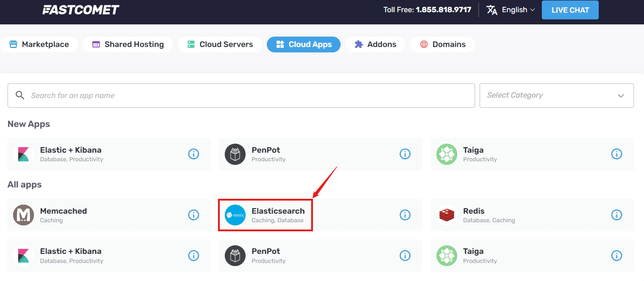This screenshot has height=281, width=644.
Task: Open the Select Category dropdown
Action: [x=557, y=95]
